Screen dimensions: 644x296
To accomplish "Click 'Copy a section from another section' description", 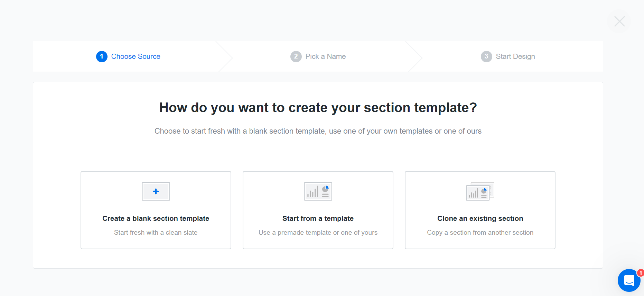I will [480, 233].
